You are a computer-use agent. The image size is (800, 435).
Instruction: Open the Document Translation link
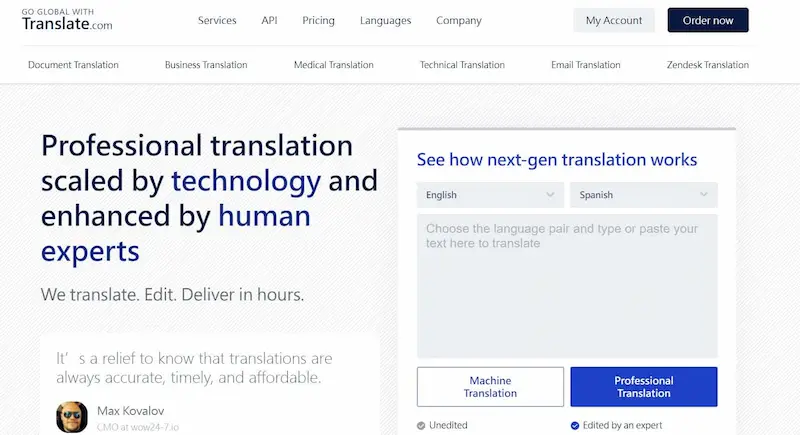tap(73, 65)
